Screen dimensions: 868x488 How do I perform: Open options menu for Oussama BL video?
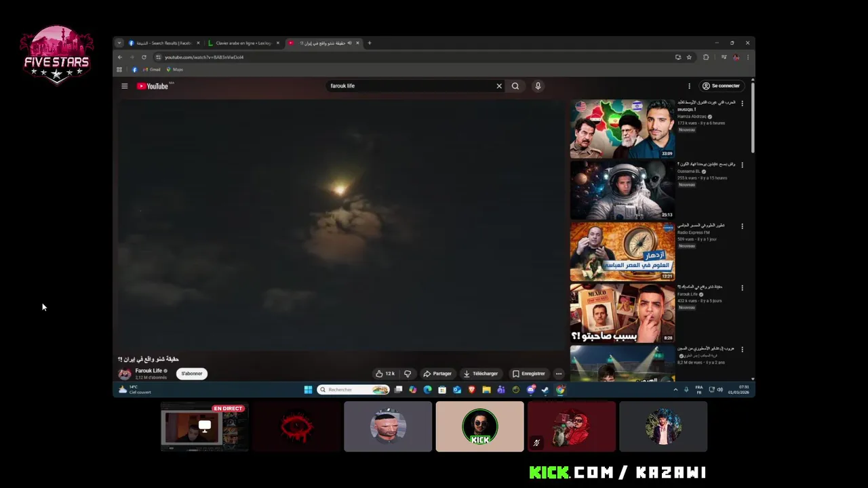click(742, 165)
